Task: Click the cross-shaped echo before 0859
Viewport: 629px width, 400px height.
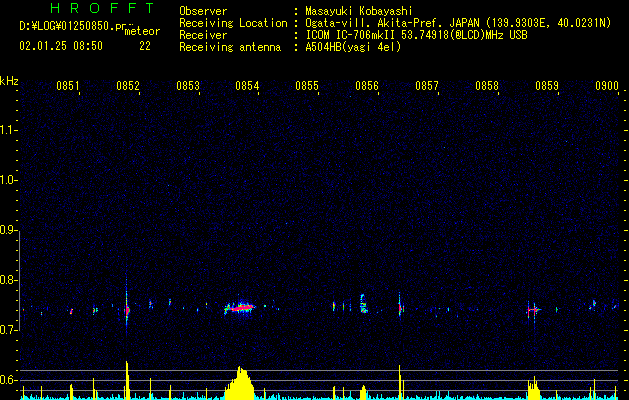Action: (534, 310)
